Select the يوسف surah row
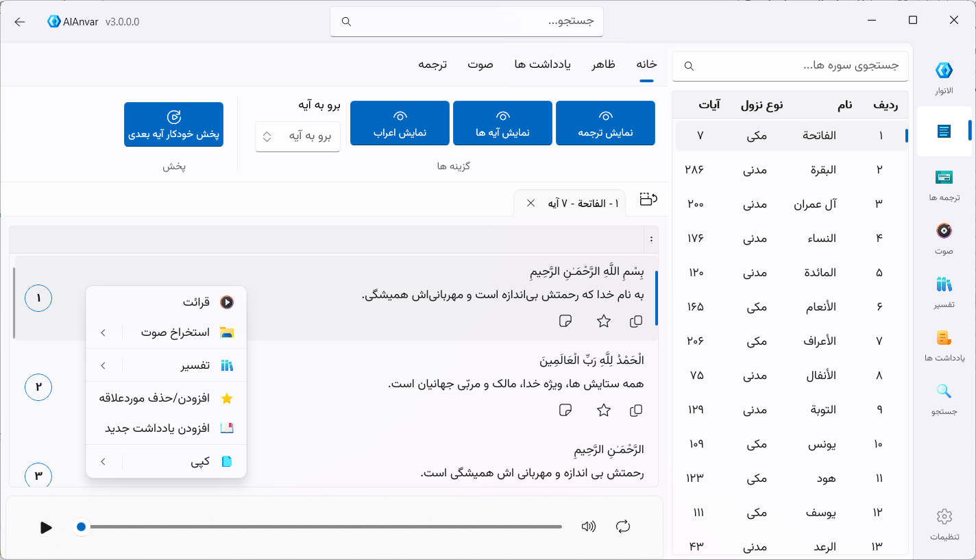976x560 pixels. (790, 513)
